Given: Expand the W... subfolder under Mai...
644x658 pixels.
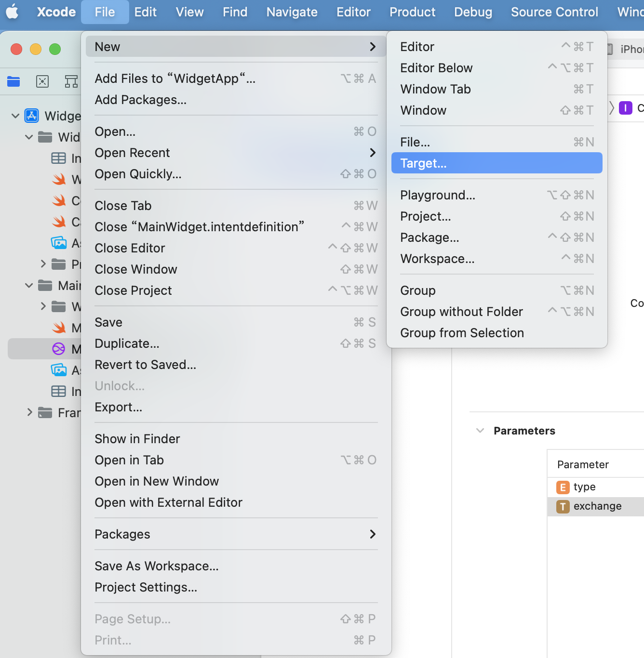Looking at the screenshot, I should [x=43, y=306].
